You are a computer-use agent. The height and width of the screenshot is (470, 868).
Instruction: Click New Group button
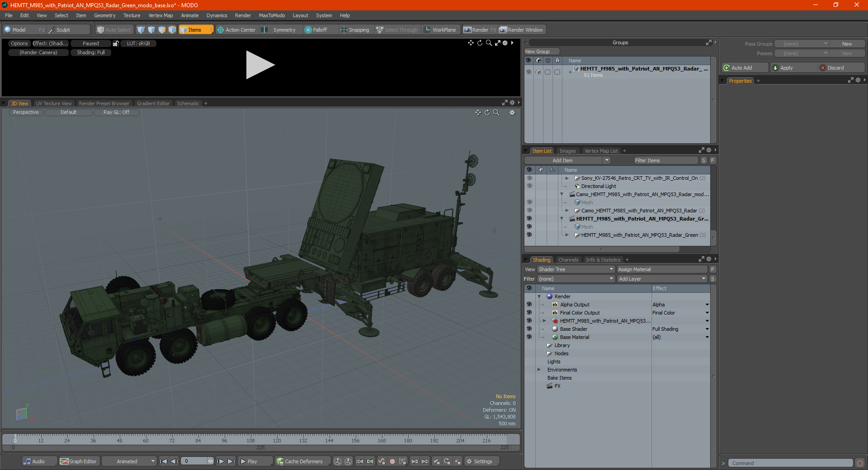click(x=542, y=52)
